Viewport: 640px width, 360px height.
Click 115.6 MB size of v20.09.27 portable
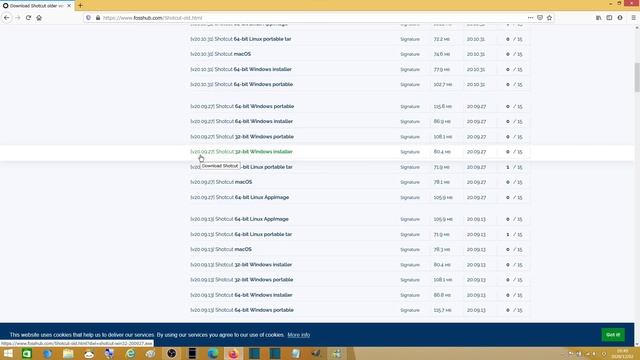pyautogui.click(x=442, y=107)
